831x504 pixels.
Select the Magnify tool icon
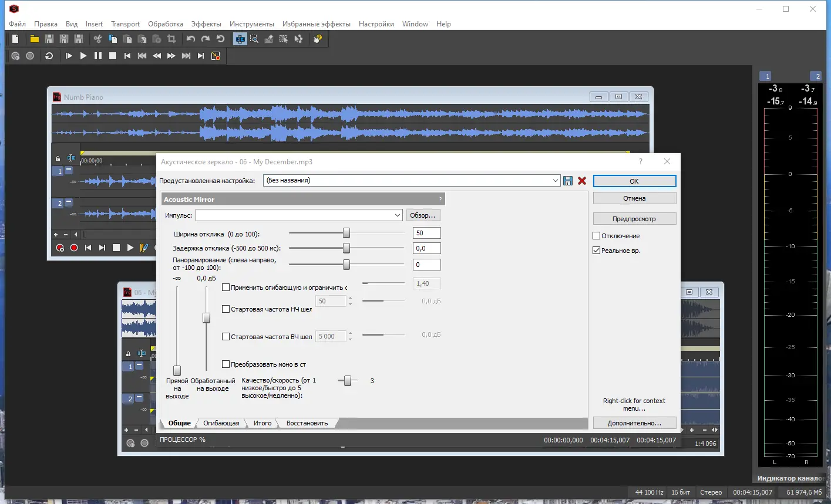(254, 39)
